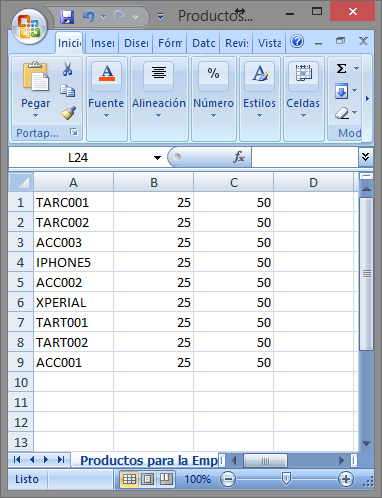Open Excel Help question mark icon
The image size is (382, 498).
(x=297, y=42)
